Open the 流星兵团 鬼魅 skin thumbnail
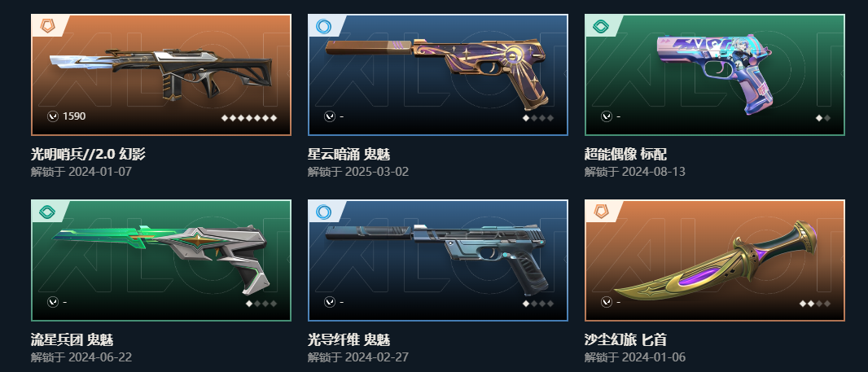The height and width of the screenshot is (372, 868). pos(160,259)
